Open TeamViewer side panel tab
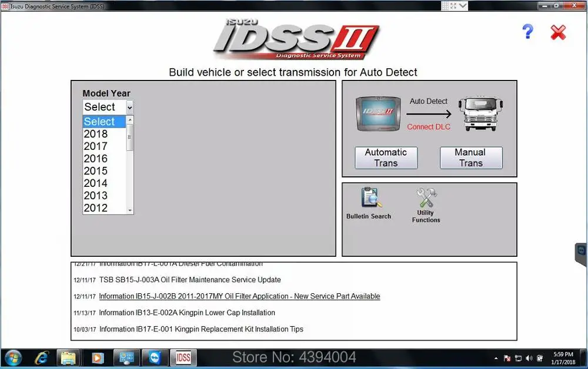Image resolution: width=588 pixels, height=369 pixels. 582,254
